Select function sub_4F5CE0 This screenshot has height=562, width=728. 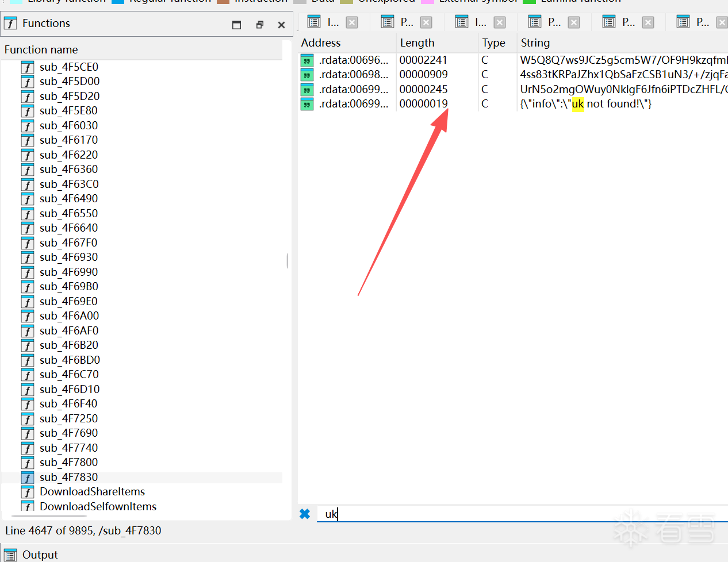68,67
